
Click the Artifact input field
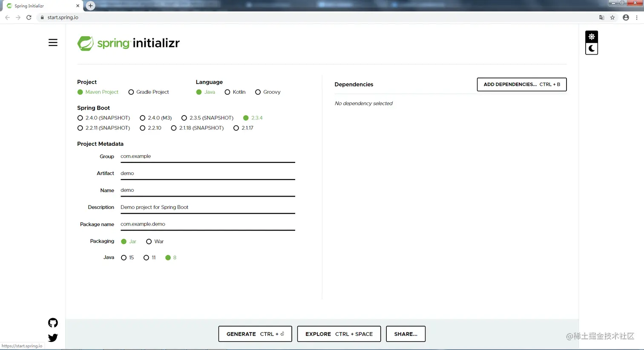(x=208, y=174)
